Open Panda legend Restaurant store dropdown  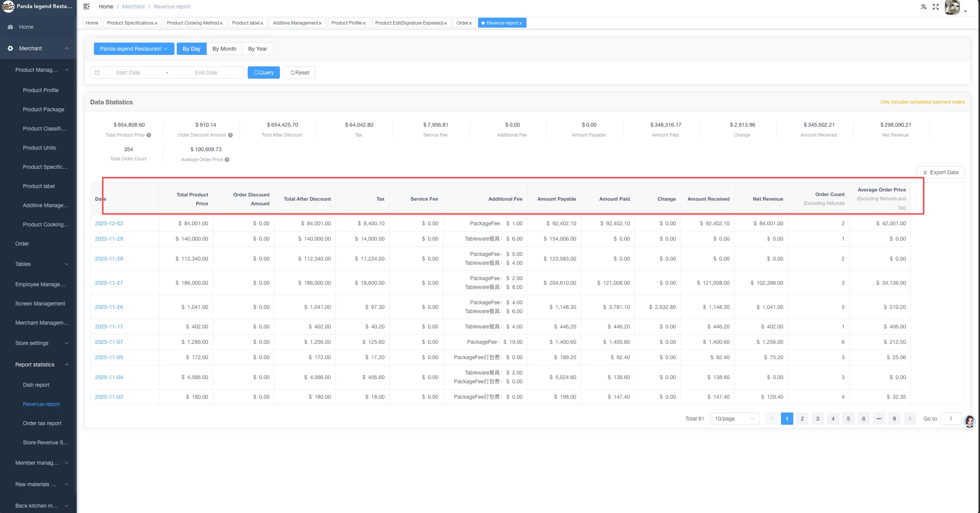(134, 49)
